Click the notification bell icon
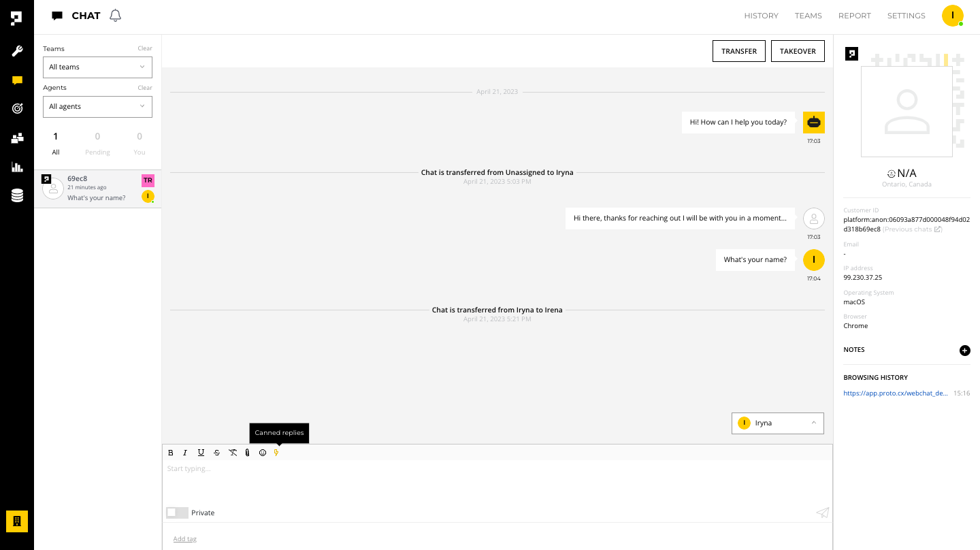The height and width of the screenshot is (550, 980). coord(115,16)
